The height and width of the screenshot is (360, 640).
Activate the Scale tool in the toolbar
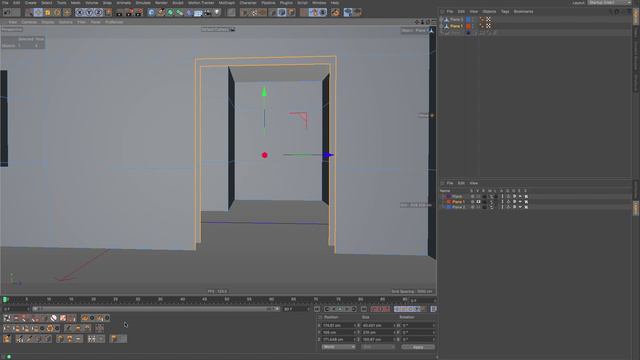click(48, 13)
